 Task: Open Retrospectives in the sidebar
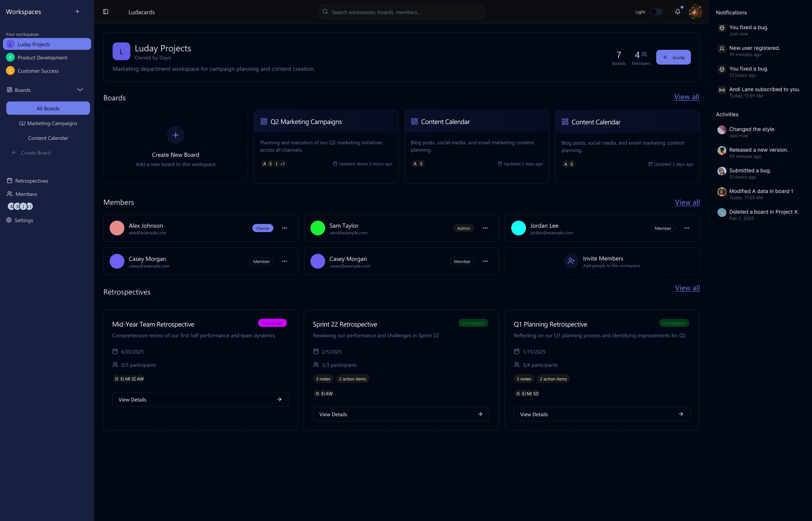point(32,181)
